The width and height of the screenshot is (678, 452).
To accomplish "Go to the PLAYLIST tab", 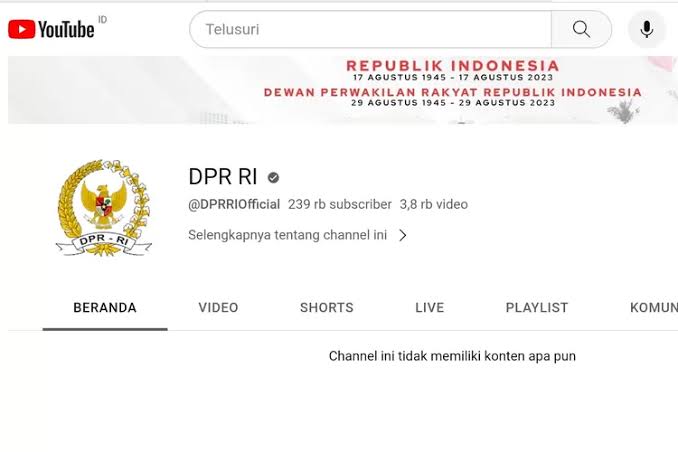I will tap(537, 308).
